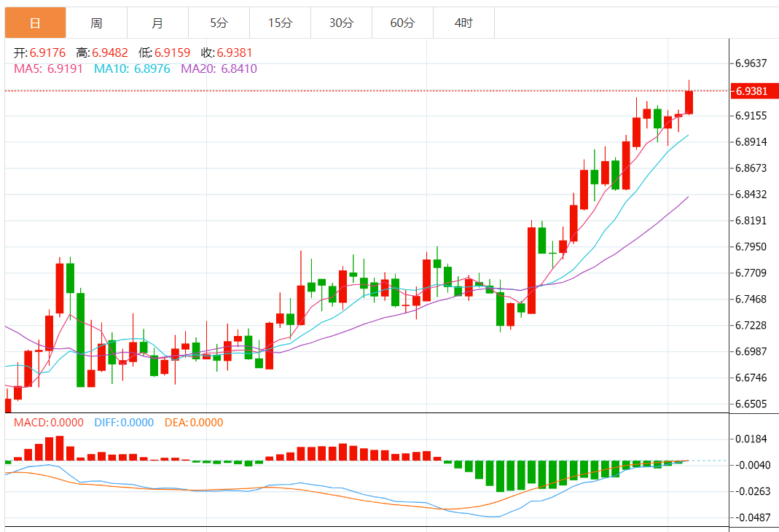Click the MA5 label reading 6.9191
The image size is (779, 532).
[48, 69]
